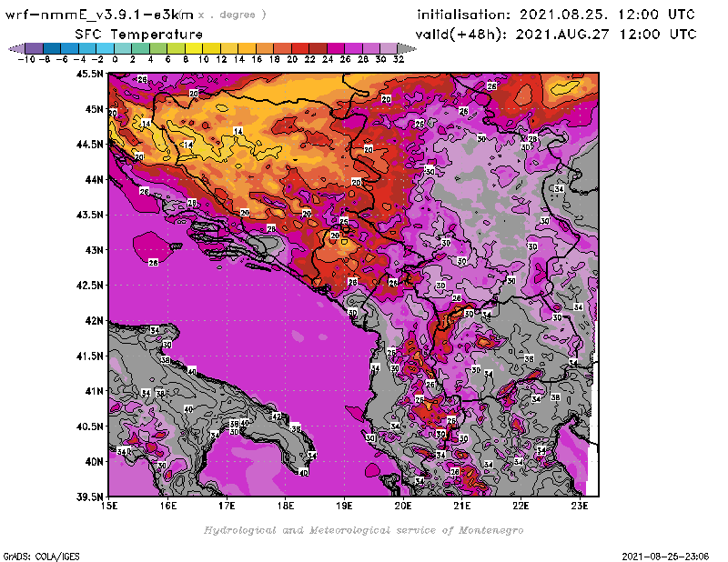This screenshot has height=562, width=728.
Task: Select the dark blue swatch between -8 and -6
Action: click(52, 48)
